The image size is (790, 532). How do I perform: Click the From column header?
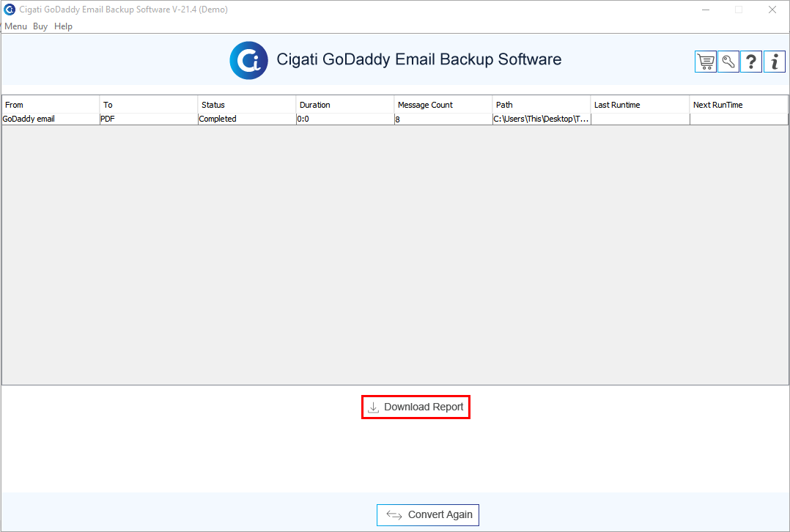(51, 105)
